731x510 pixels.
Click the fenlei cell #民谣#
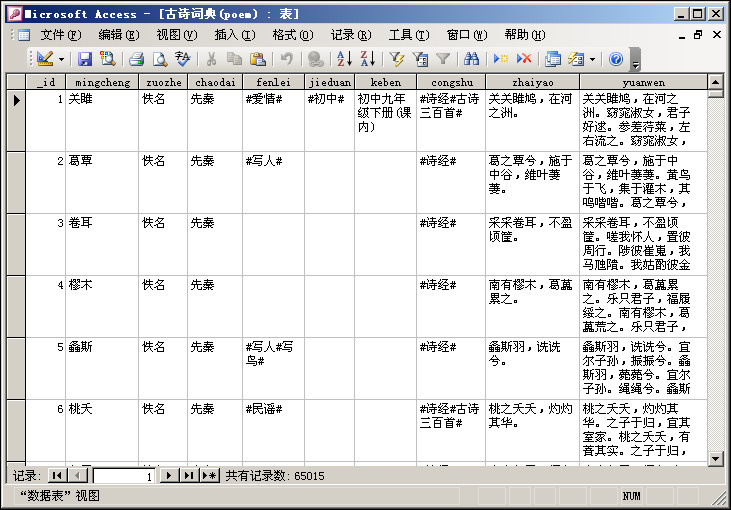point(273,430)
